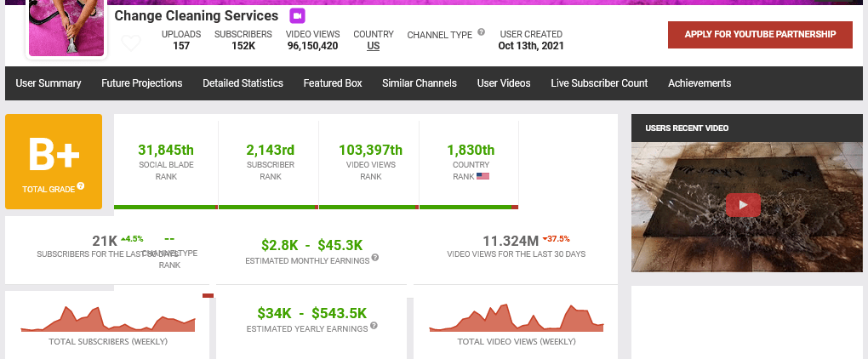Click the +4.5% subscriber change indicator
The height and width of the screenshot is (359, 868).
[132, 239]
